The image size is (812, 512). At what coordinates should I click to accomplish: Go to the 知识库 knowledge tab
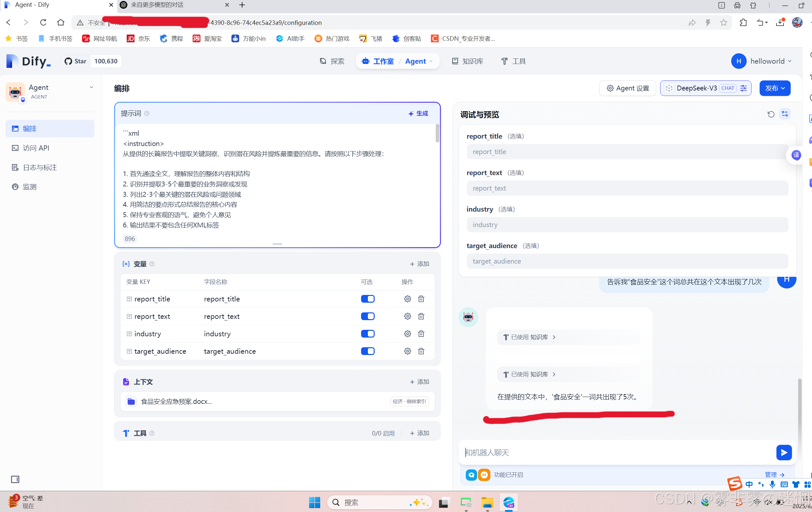[467, 61]
